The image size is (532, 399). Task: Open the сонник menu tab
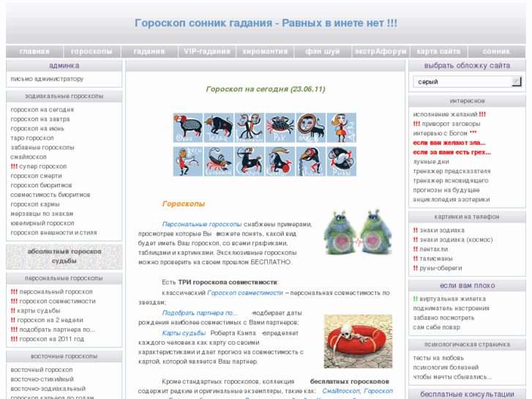point(496,51)
